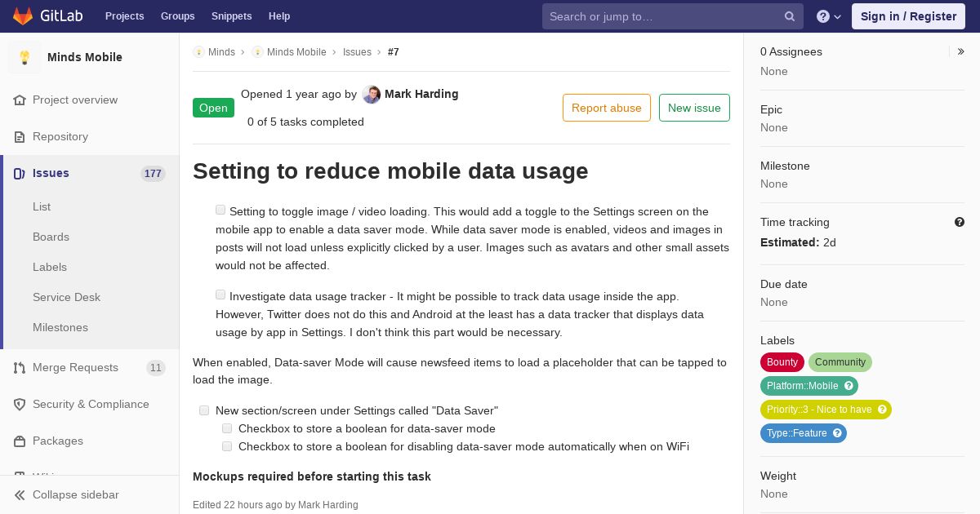This screenshot has height=514, width=980.
Task: Focus the 'Search or jump to' field
Action: pyautogui.click(x=661, y=16)
